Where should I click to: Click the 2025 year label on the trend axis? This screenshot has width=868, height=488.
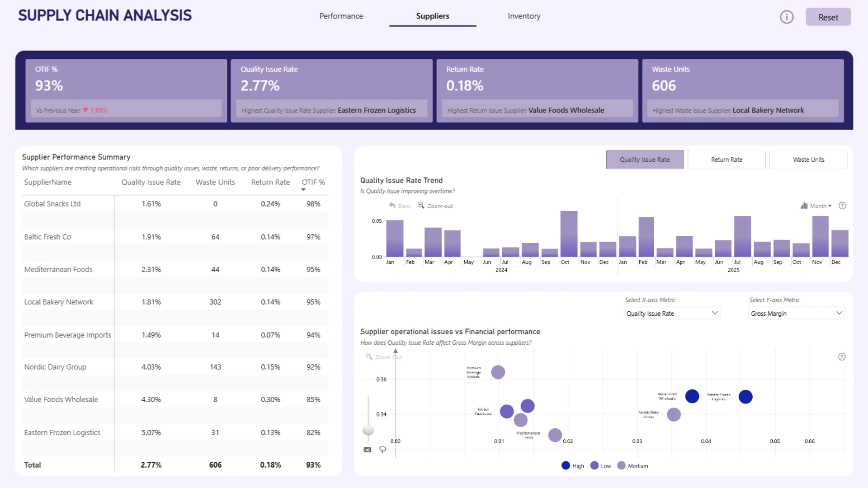point(733,270)
